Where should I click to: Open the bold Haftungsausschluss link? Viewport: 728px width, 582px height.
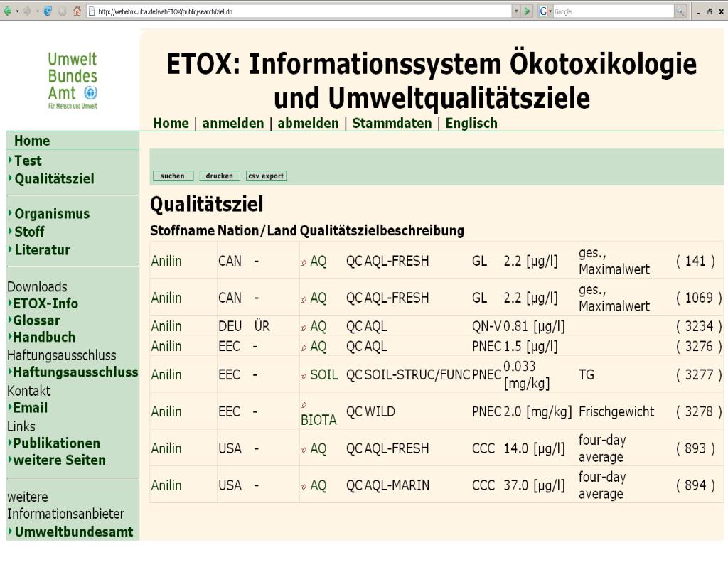[x=75, y=372]
